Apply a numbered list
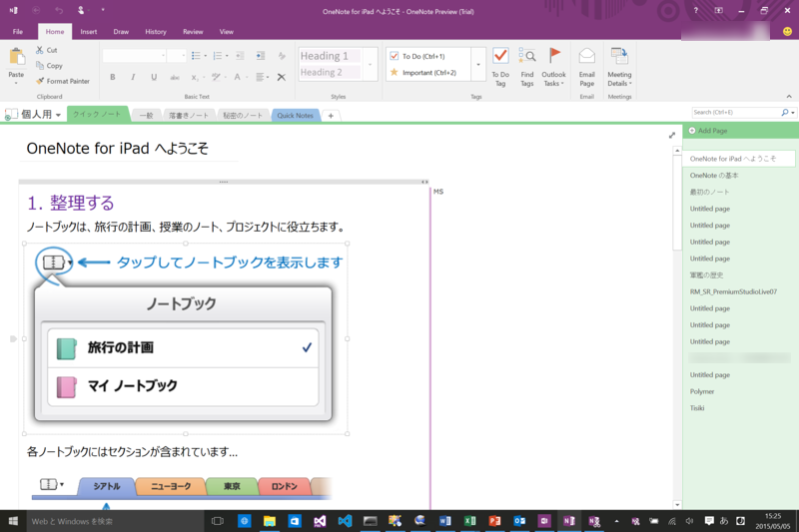This screenshot has height=532, width=799. tap(217, 56)
